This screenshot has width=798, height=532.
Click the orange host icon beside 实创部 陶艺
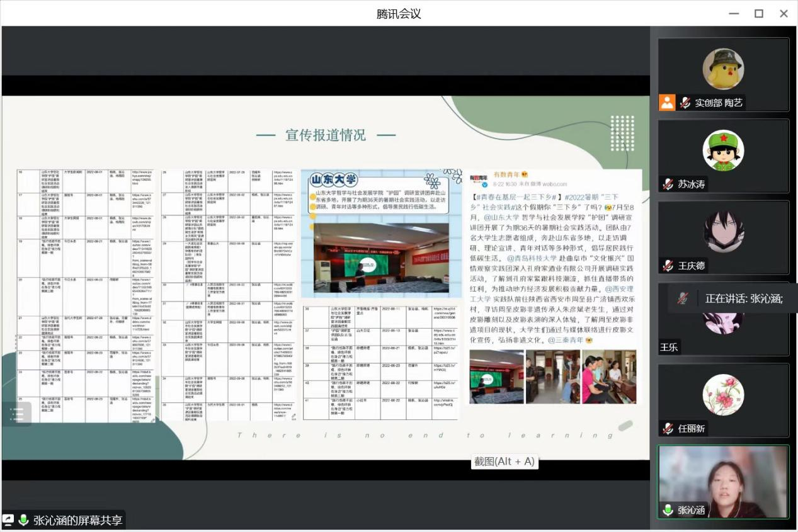tap(667, 103)
